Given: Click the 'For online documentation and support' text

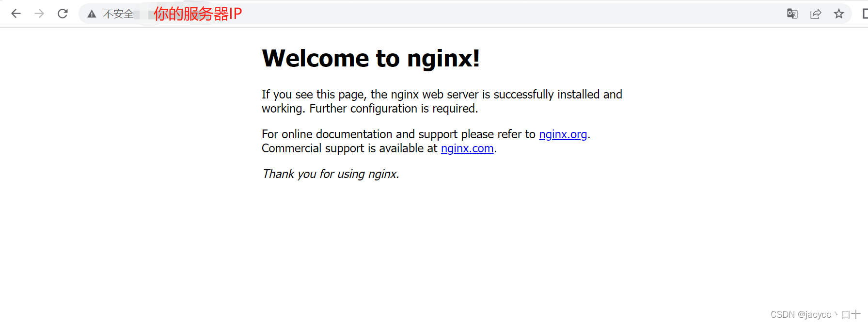Looking at the screenshot, I should tap(360, 134).
